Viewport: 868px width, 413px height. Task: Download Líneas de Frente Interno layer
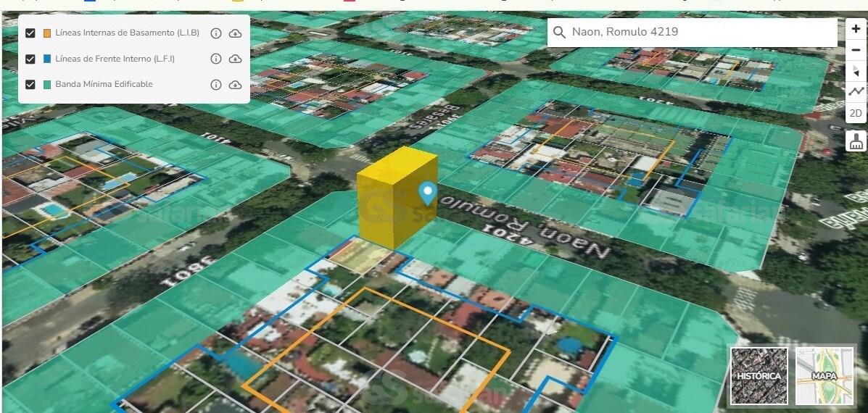[x=235, y=59]
